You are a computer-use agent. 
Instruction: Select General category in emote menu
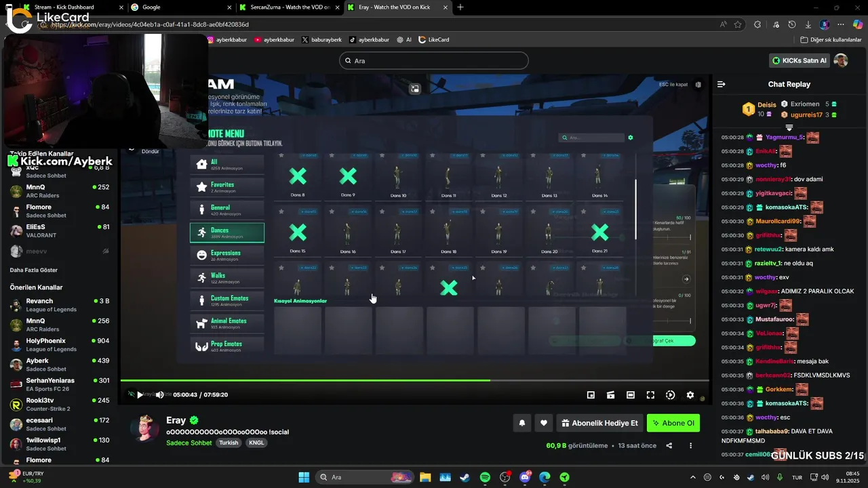(227, 209)
